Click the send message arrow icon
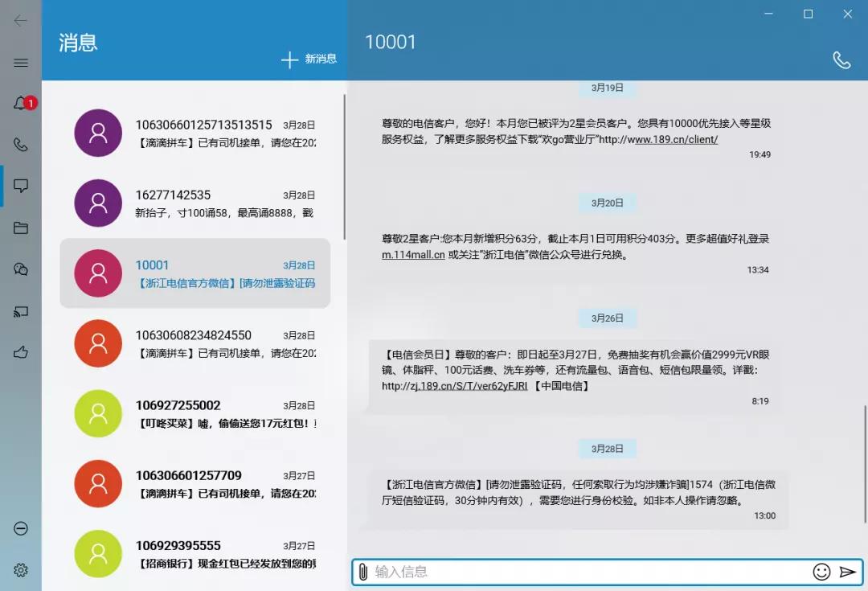This screenshot has width=868, height=591. point(847,571)
